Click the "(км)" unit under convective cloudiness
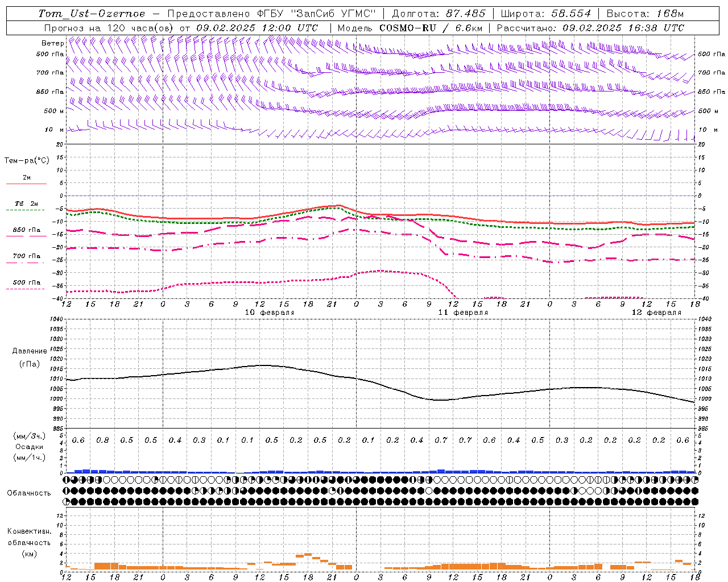Image resolution: width=728 pixels, height=582 pixels. point(29,554)
